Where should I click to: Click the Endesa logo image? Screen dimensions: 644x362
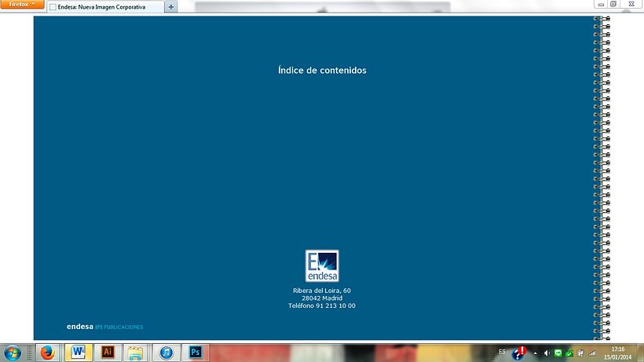[322, 265]
